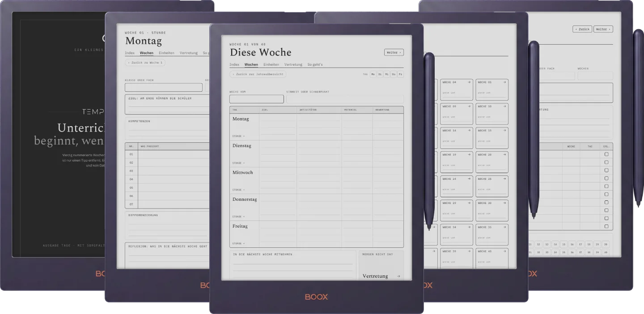
Task: Click the Zurück button on the rightmost device
Action: pos(582,29)
